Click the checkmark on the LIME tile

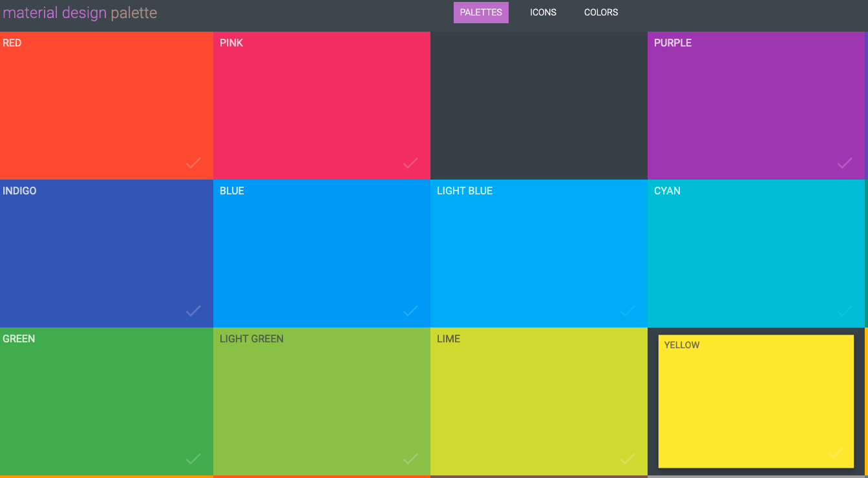pos(628,459)
